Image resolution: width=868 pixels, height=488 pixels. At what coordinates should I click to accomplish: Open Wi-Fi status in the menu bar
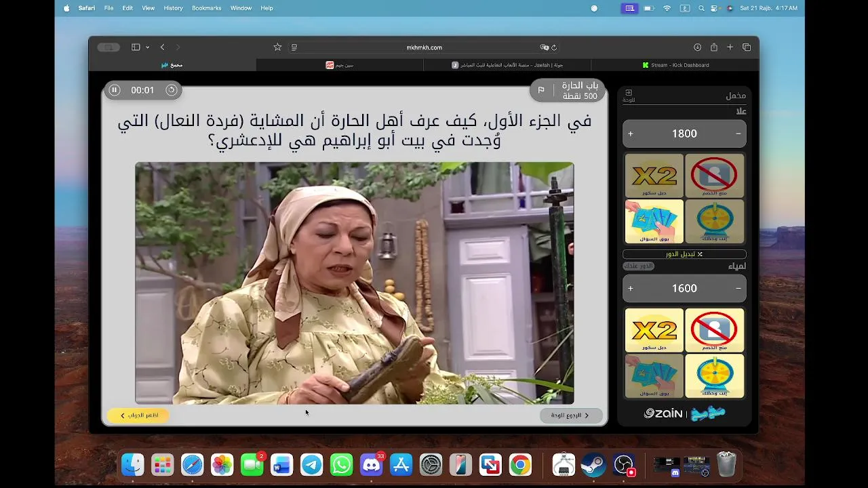click(667, 8)
